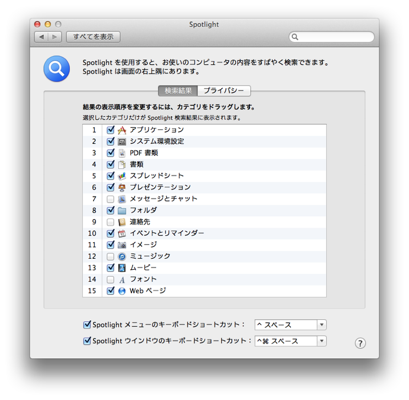Toggle Spotlight ウインドウ keyboard shortcut checkbox
409x400 pixels.
click(x=87, y=341)
